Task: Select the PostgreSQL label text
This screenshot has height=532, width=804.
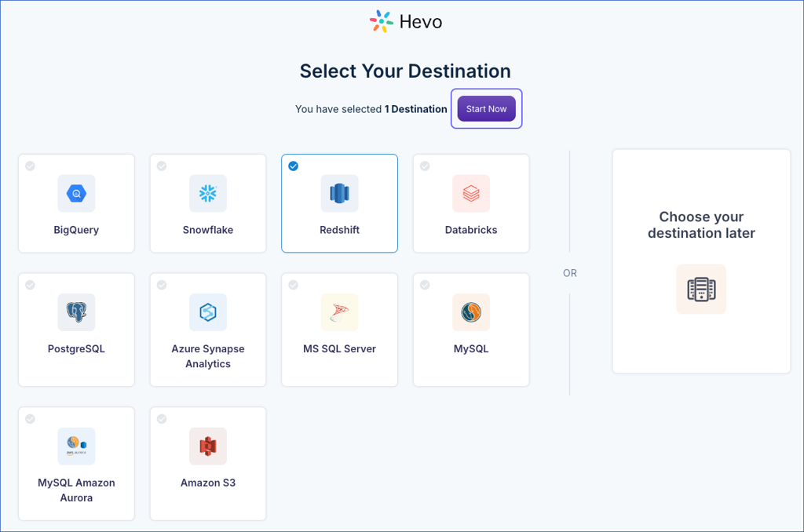Action: 76,348
